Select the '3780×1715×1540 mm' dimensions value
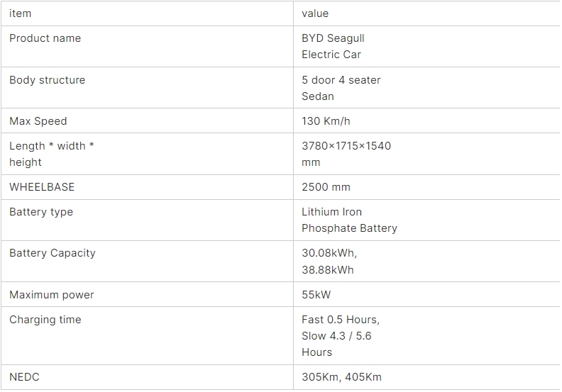 point(346,154)
